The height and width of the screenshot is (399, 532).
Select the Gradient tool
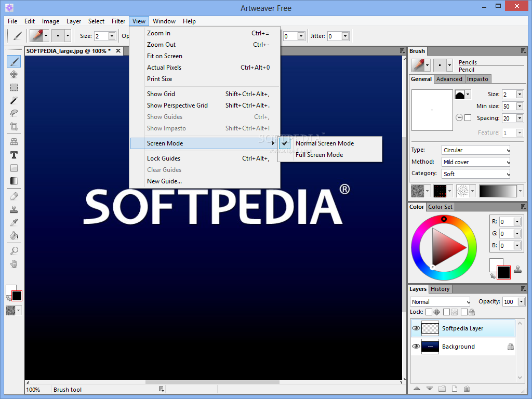[14, 181]
